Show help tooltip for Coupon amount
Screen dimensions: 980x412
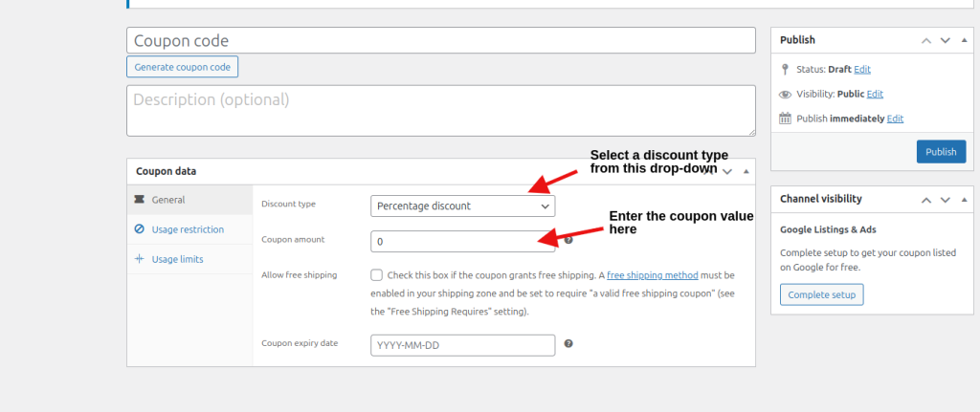(568, 240)
